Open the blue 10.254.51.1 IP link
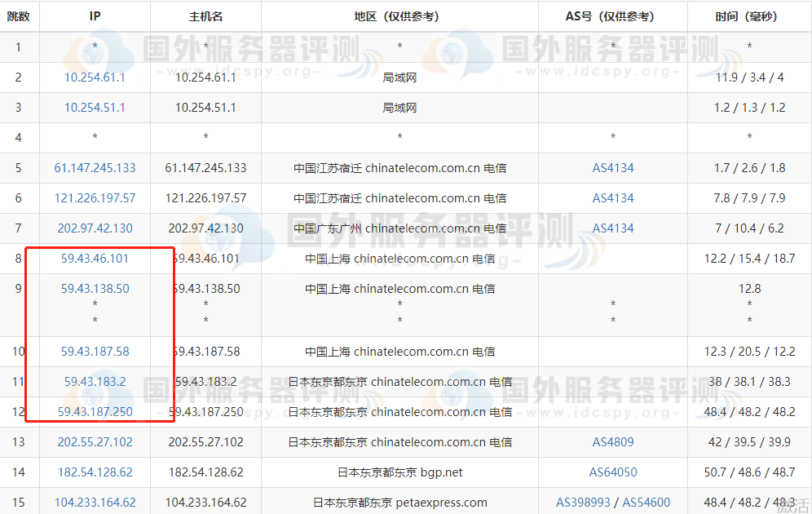 (x=95, y=108)
